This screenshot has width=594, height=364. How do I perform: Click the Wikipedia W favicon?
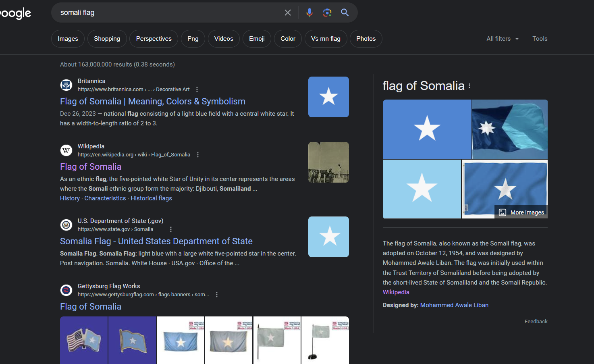(x=66, y=150)
